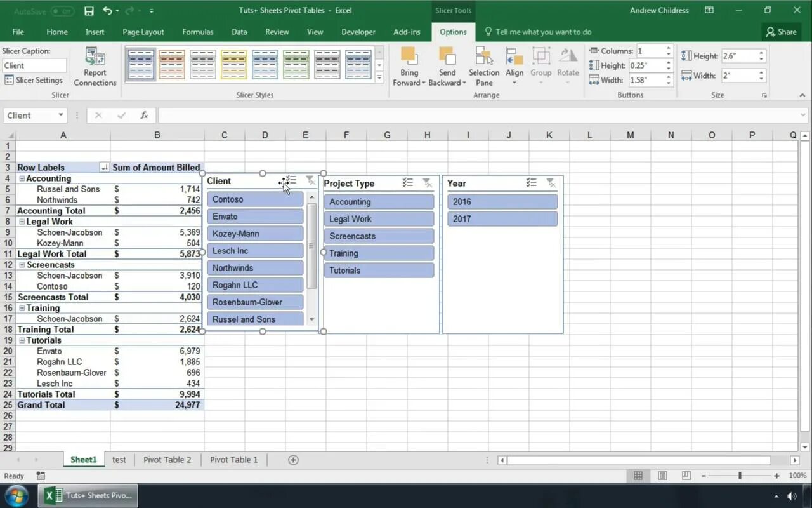Toggle multi-select in Project Type slicer
Image resolution: width=812 pixels, height=508 pixels.
(408, 183)
